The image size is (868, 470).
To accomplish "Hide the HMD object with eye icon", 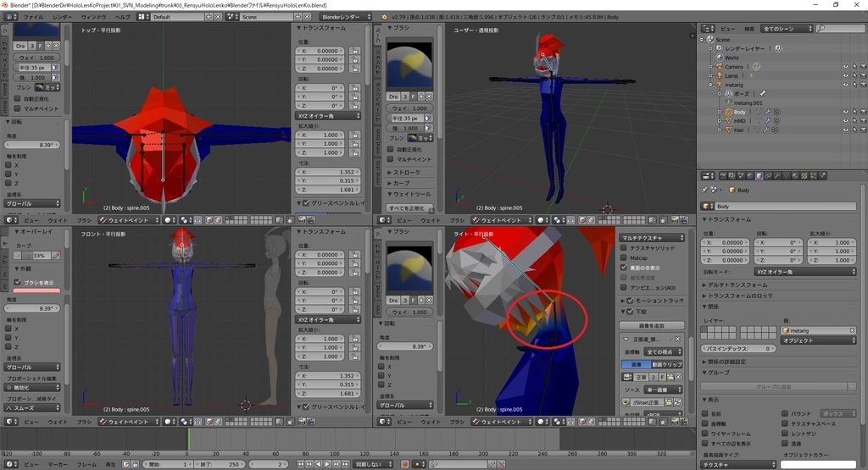I will pyautogui.click(x=846, y=120).
